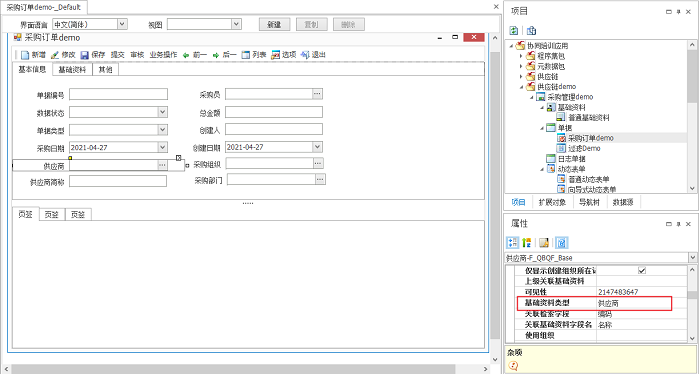Click the 选项 options icon
This screenshot has height=374, width=700.
275,55
